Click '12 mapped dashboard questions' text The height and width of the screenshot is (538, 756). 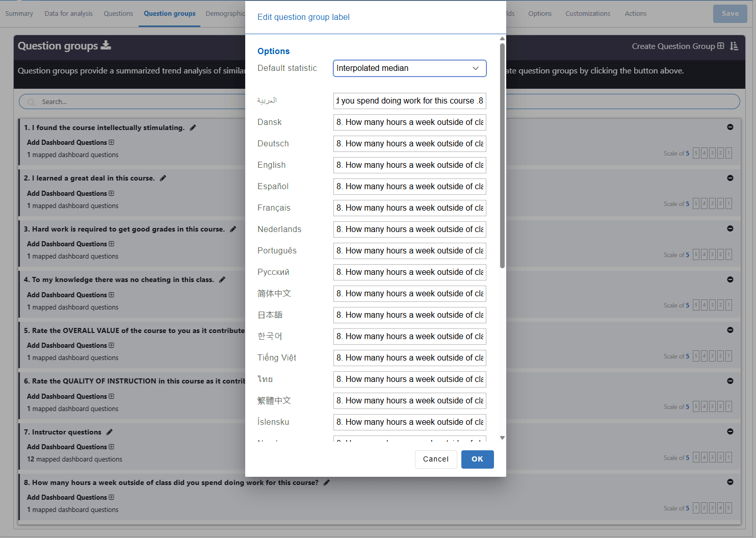pos(74,459)
